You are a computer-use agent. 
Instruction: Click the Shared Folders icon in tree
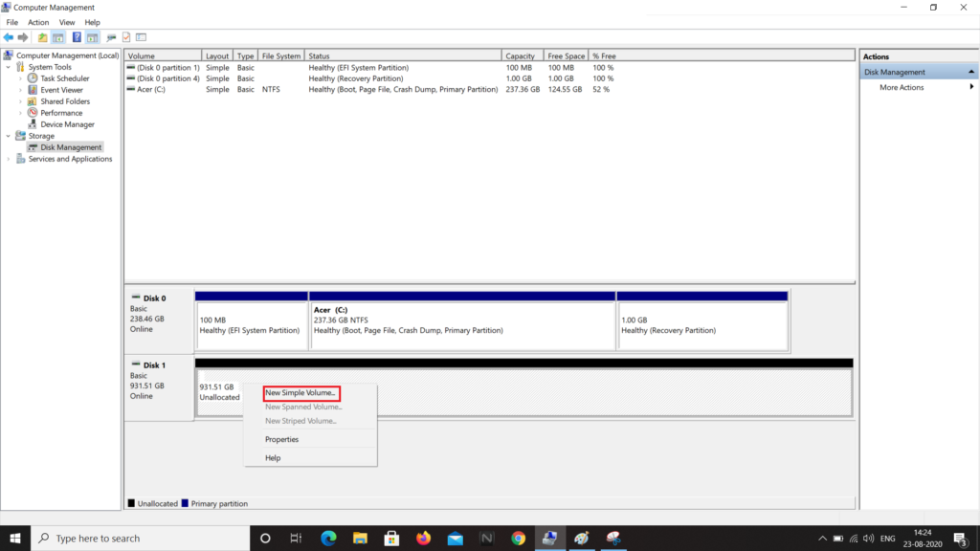[x=33, y=101]
